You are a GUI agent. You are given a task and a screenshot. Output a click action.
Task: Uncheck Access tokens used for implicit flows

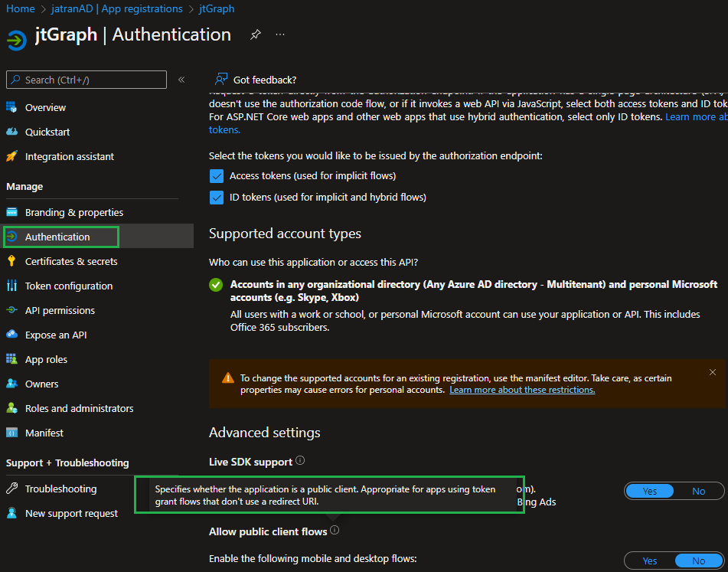point(216,175)
